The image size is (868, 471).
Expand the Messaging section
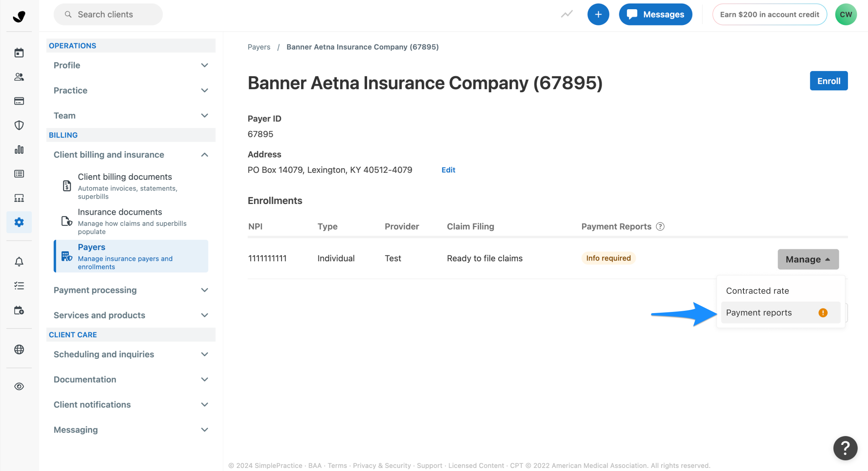131,430
